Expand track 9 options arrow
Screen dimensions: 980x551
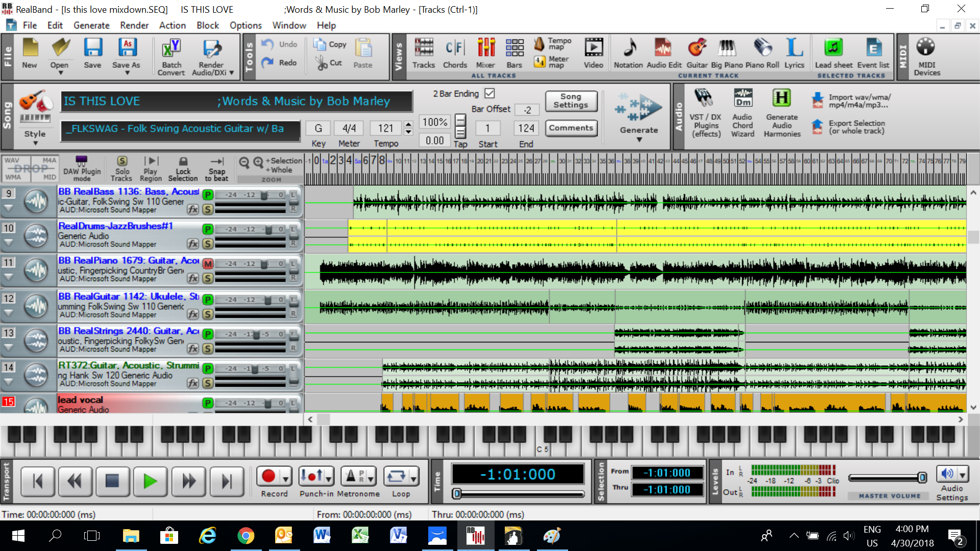pos(9,208)
